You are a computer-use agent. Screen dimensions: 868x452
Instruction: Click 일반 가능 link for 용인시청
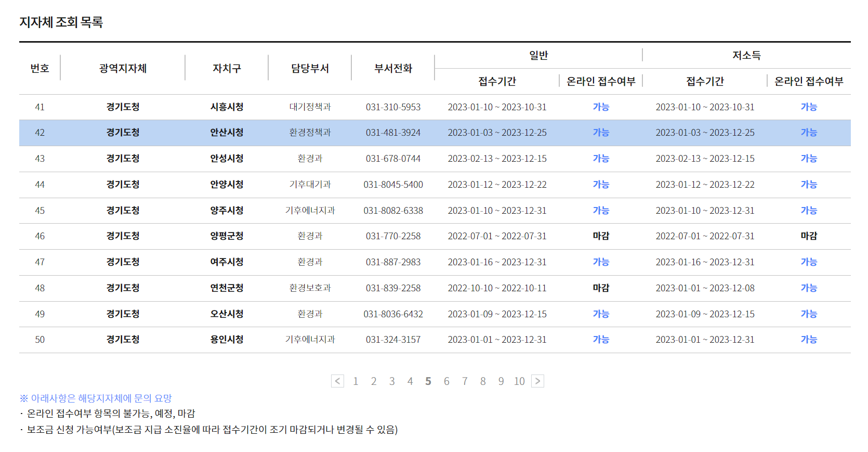[x=601, y=340]
